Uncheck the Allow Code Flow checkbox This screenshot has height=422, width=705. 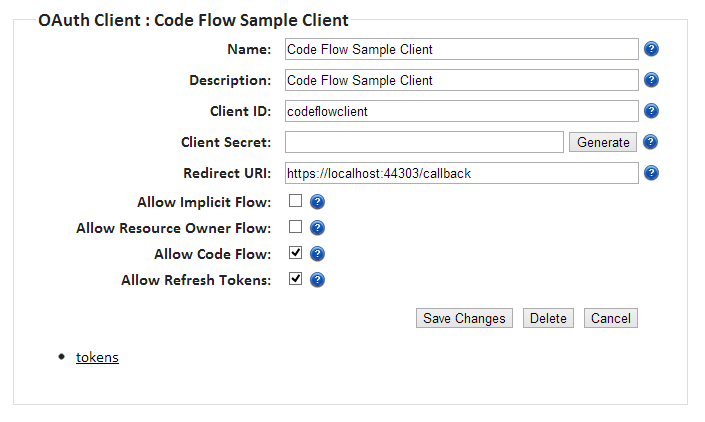[296, 253]
